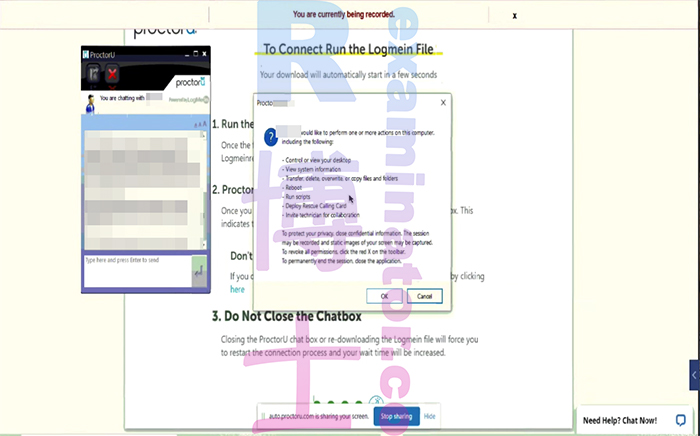The height and width of the screenshot is (436, 700).
Task: Click 'auto.proctoru.com is sharing your screen.' text
Action: click(319, 416)
